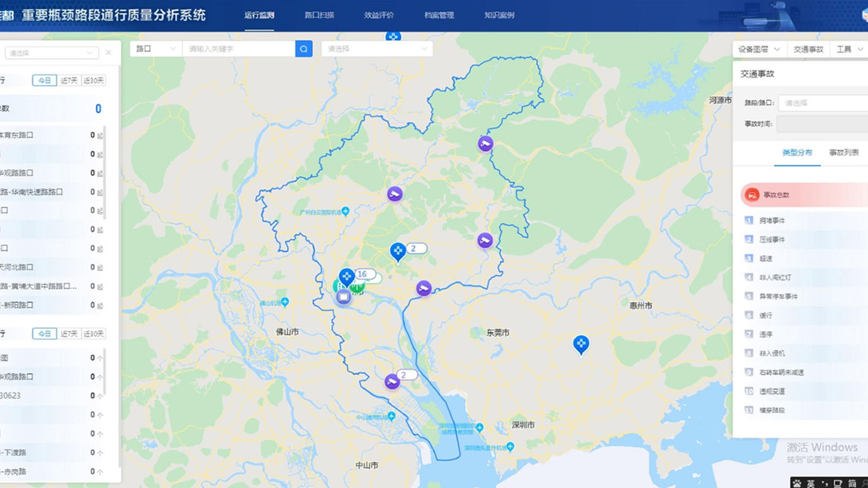Open the 工具 dropdown menu

849,49
